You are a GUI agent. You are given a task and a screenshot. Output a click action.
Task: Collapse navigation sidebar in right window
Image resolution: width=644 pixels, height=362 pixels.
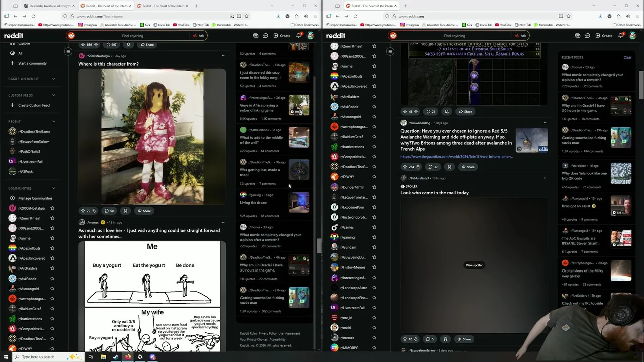pyautogui.click(x=390, y=51)
